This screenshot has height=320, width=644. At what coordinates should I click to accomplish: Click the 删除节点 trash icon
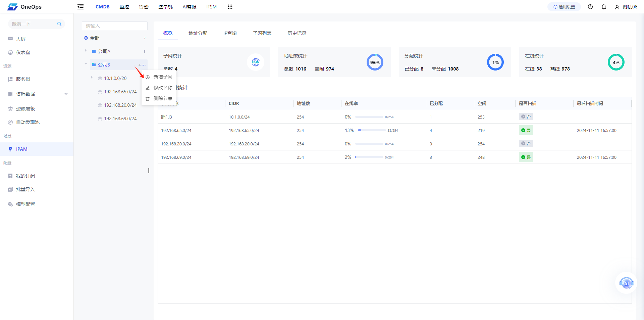(148, 99)
